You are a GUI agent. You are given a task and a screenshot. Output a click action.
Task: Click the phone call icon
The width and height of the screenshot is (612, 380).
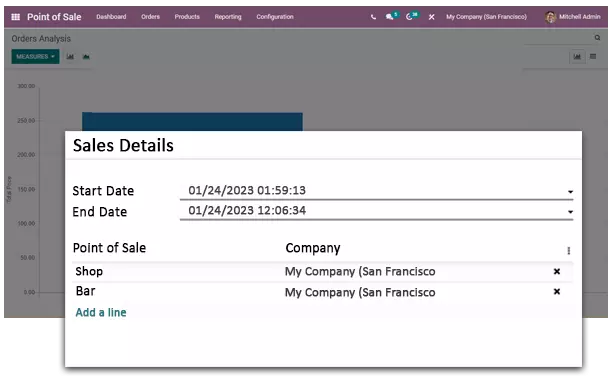pyautogui.click(x=373, y=17)
